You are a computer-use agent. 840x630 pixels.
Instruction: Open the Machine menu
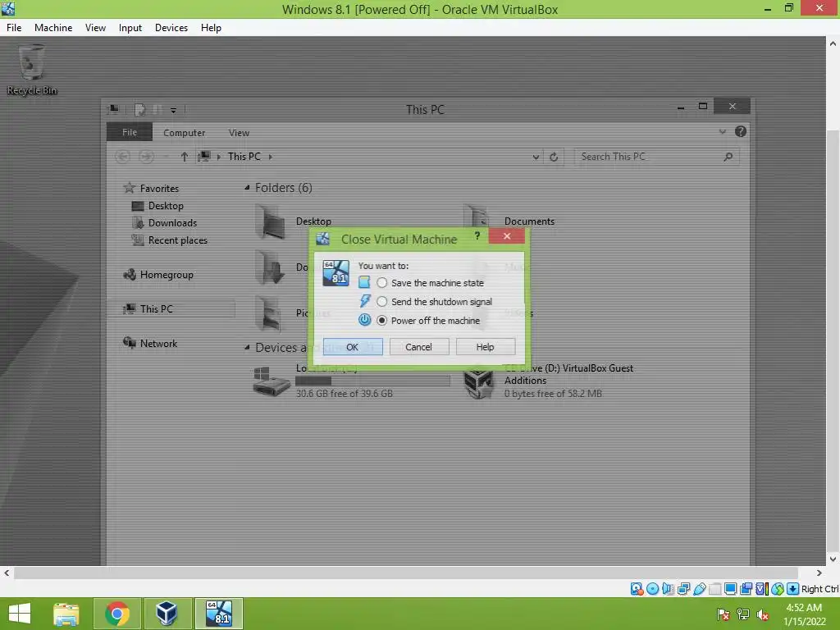pyautogui.click(x=53, y=27)
